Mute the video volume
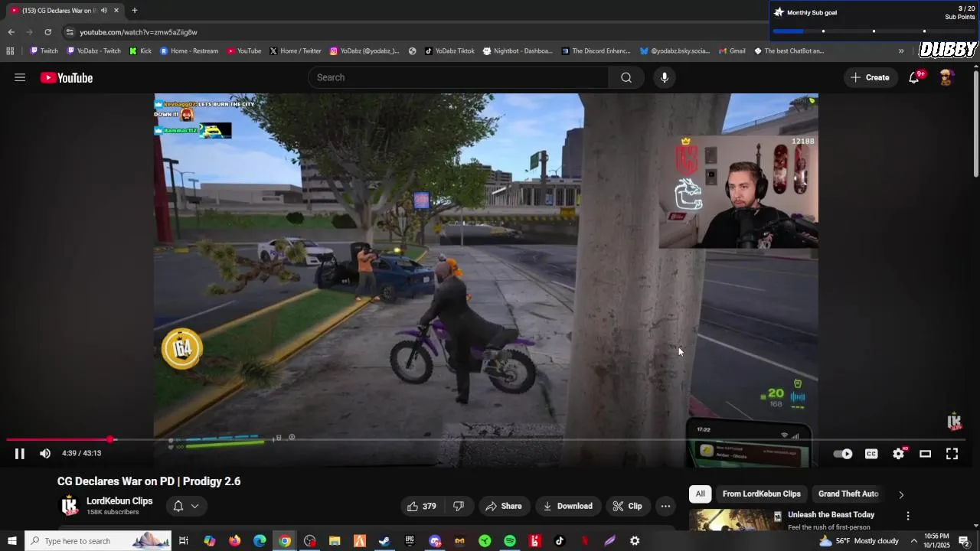This screenshot has height=551, width=980. click(x=45, y=454)
